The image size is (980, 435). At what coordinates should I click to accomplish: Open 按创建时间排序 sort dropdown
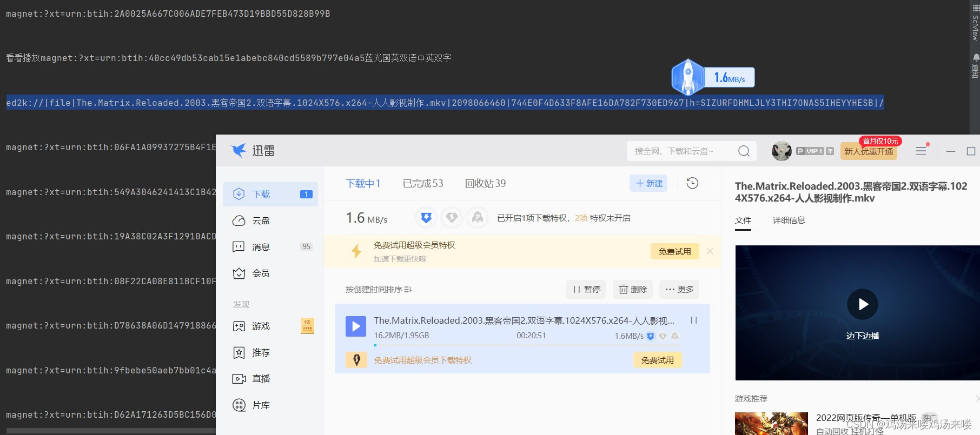379,290
